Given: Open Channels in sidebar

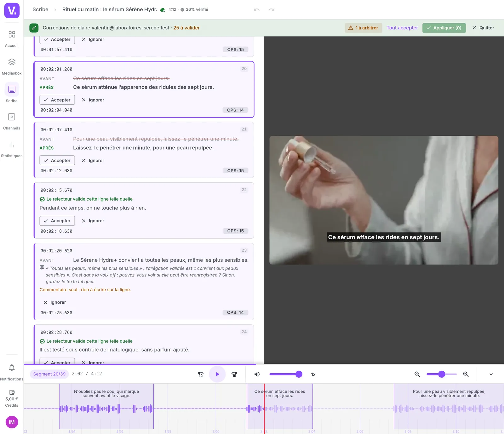Looking at the screenshot, I should point(12,122).
